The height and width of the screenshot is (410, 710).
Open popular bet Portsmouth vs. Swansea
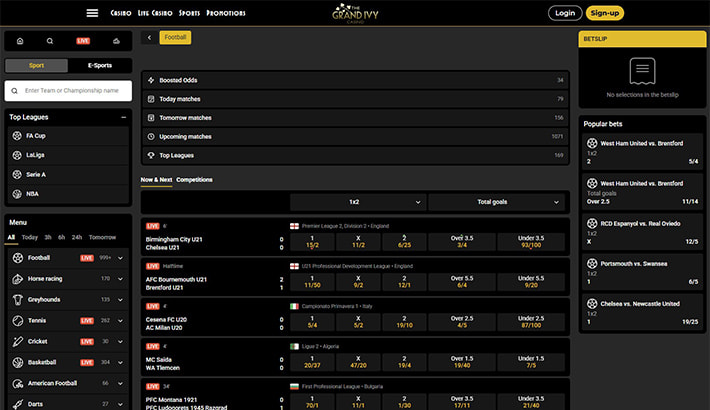click(642, 273)
